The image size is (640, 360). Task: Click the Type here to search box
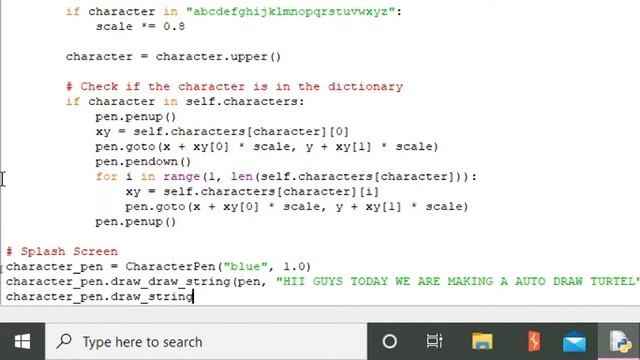(206, 341)
